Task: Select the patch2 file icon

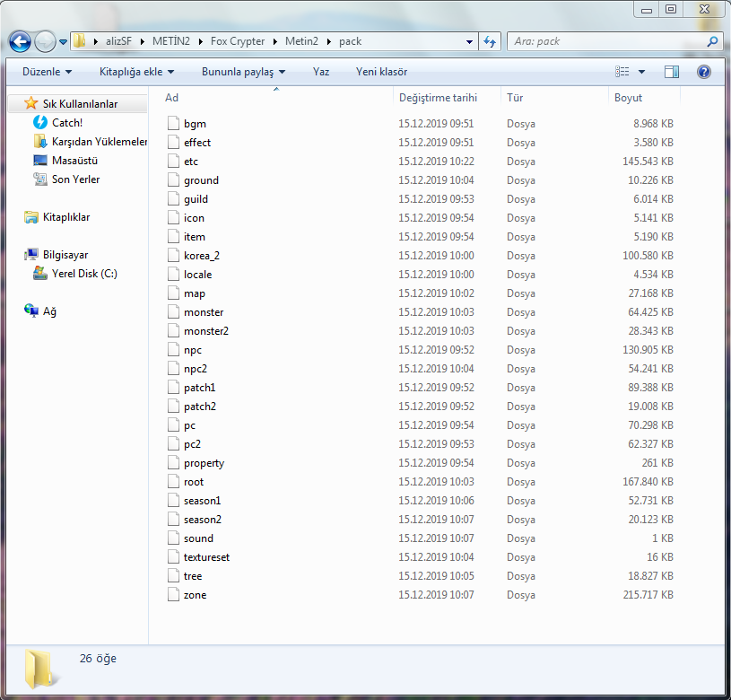Action: [173, 407]
